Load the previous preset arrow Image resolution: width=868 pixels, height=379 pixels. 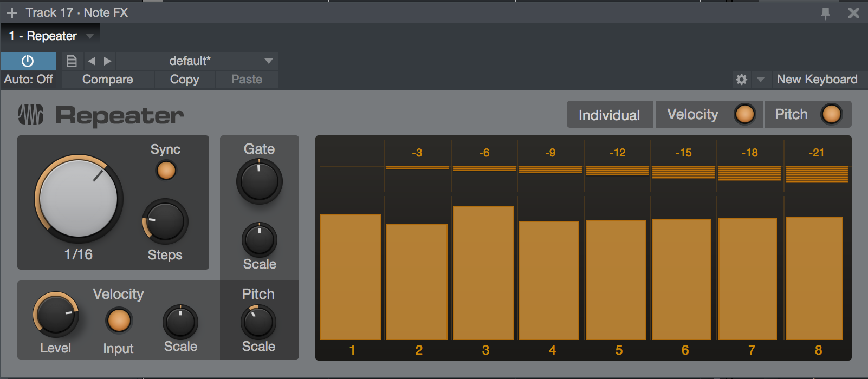click(92, 61)
